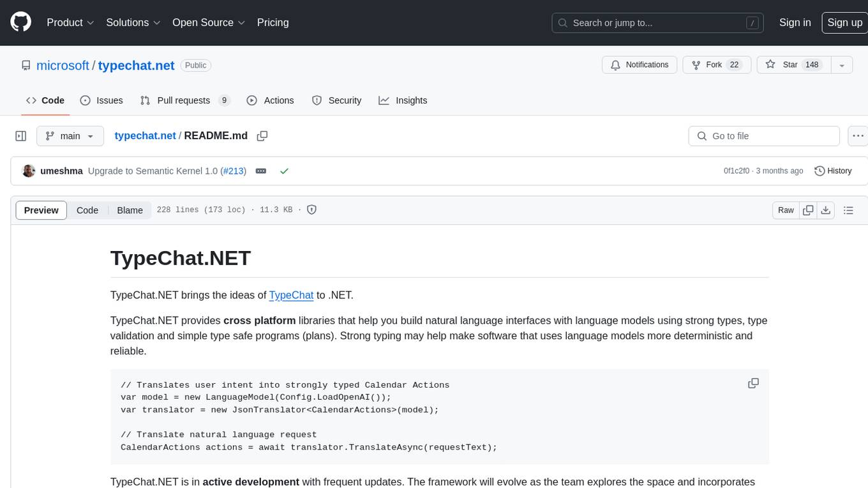
Task: Open the microsoft organization link
Action: 63,65
